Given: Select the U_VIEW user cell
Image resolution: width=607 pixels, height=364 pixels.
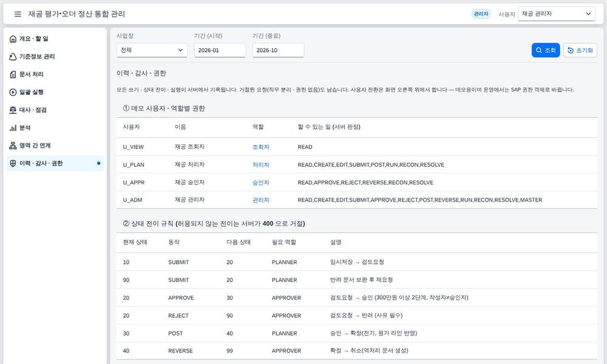Looking at the screenshot, I should 133,147.
